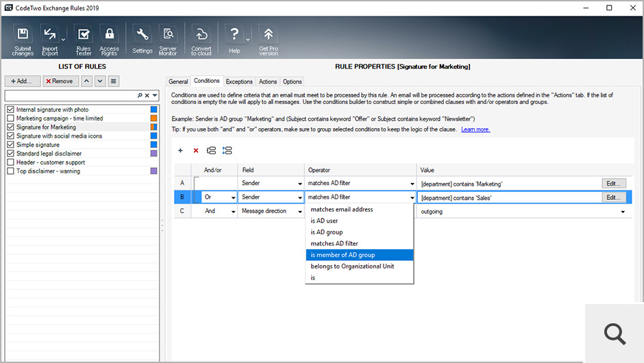Choose belongs to Organizational Unit option
644x363 pixels.
click(x=360, y=266)
